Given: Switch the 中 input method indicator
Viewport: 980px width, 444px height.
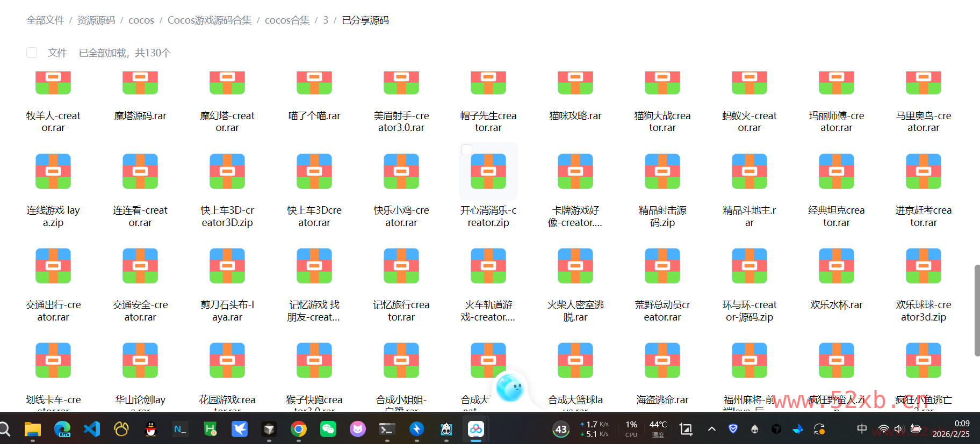Looking at the screenshot, I should [862, 429].
